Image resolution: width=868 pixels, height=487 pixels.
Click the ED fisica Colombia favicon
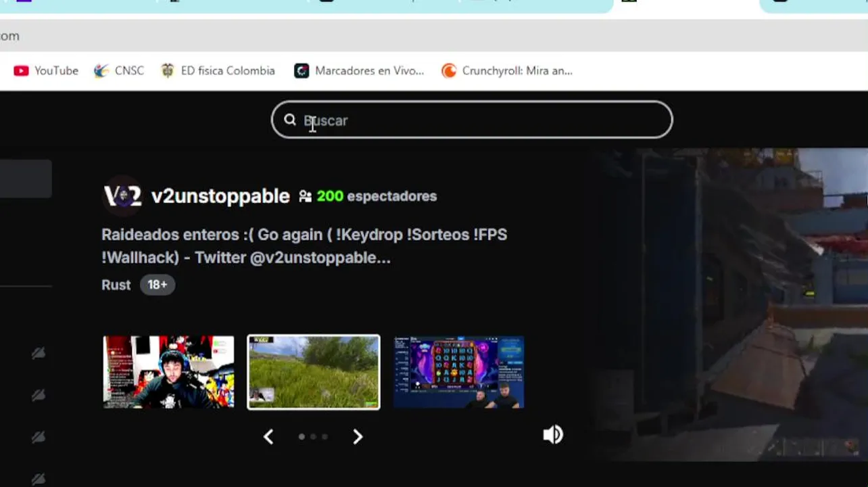pos(168,70)
